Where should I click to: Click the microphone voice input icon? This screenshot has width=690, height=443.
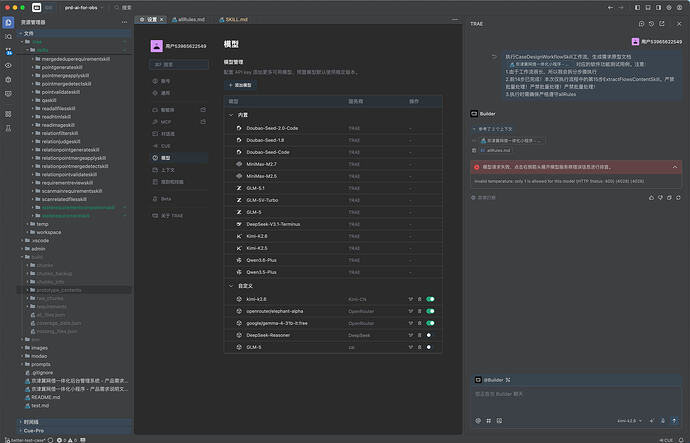click(x=663, y=421)
